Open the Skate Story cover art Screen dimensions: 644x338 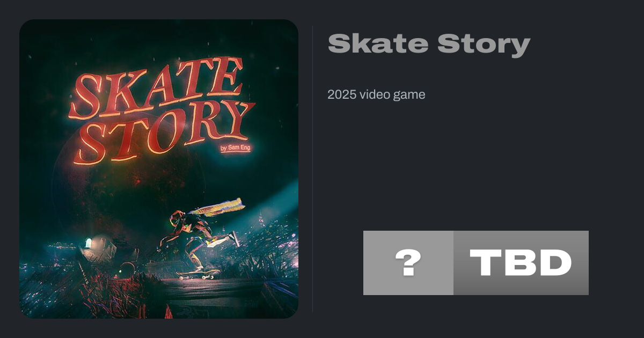click(x=159, y=169)
